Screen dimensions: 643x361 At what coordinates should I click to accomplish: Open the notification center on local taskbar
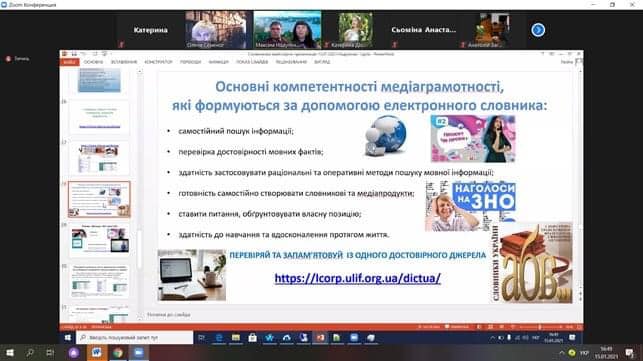629,353
